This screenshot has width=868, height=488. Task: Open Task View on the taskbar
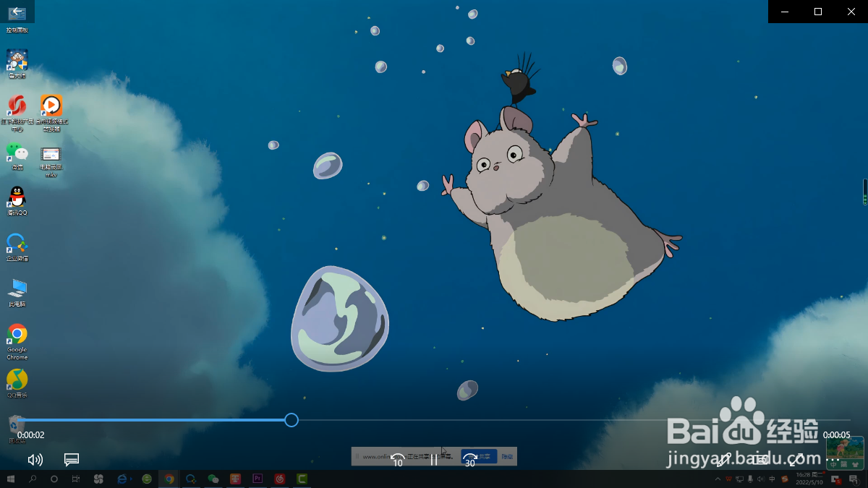[76, 479]
